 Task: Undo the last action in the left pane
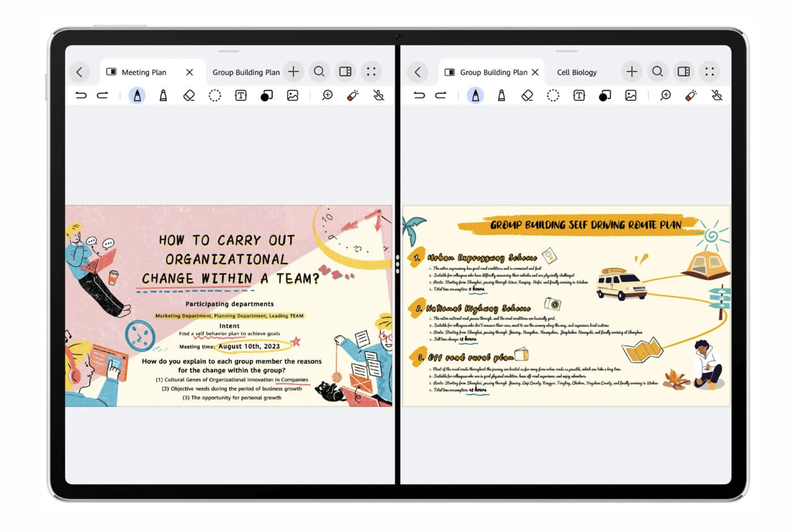[81, 96]
